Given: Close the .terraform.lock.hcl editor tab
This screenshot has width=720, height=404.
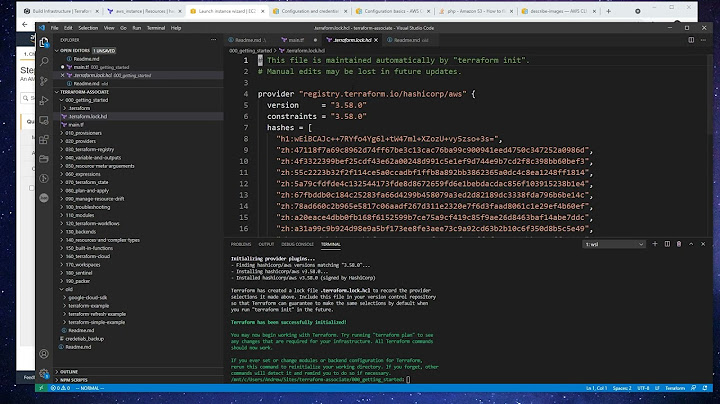Looking at the screenshot, I should pos(376,40).
